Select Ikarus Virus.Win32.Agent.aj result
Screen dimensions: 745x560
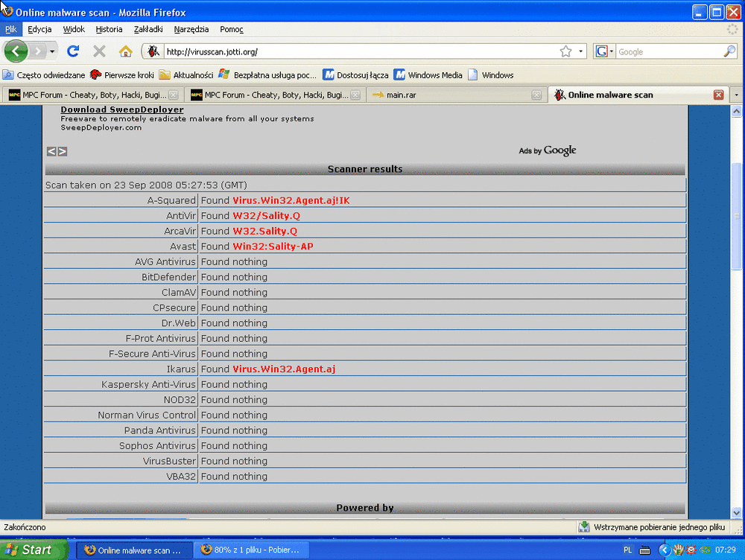pyautogui.click(x=284, y=369)
